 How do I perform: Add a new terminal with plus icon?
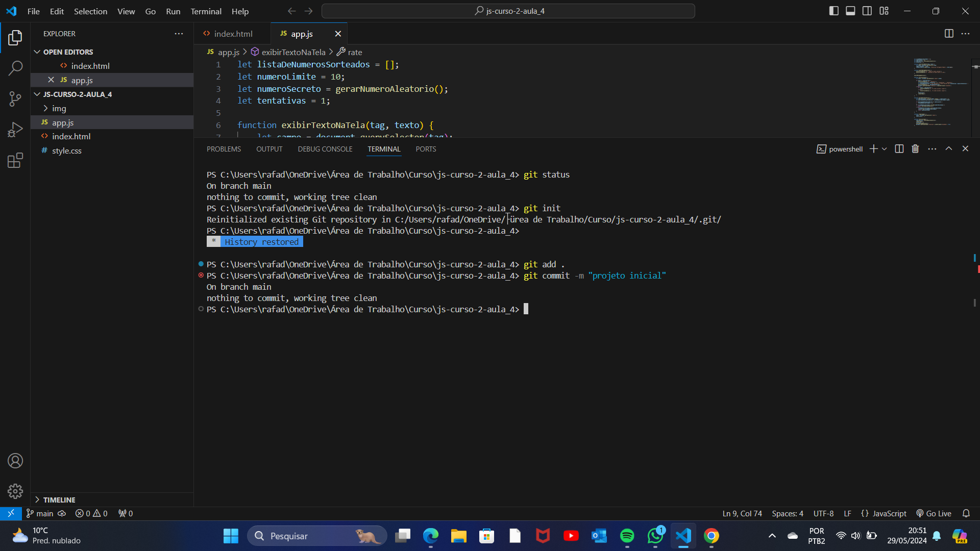pyautogui.click(x=873, y=149)
